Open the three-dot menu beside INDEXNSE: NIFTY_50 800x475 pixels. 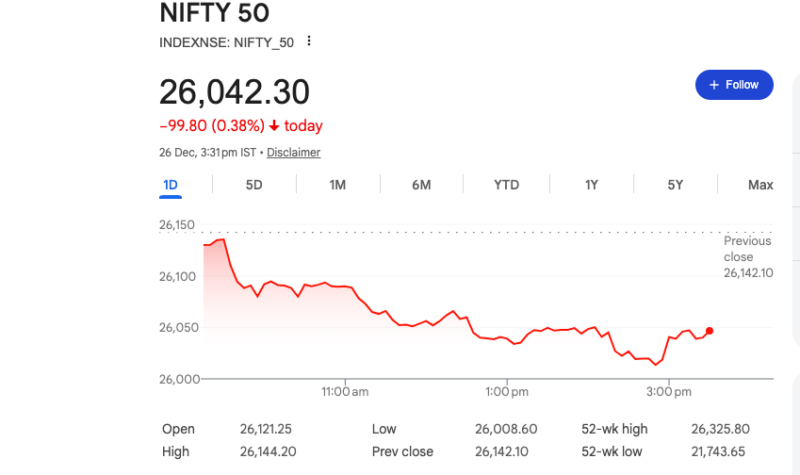pos(309,41)
